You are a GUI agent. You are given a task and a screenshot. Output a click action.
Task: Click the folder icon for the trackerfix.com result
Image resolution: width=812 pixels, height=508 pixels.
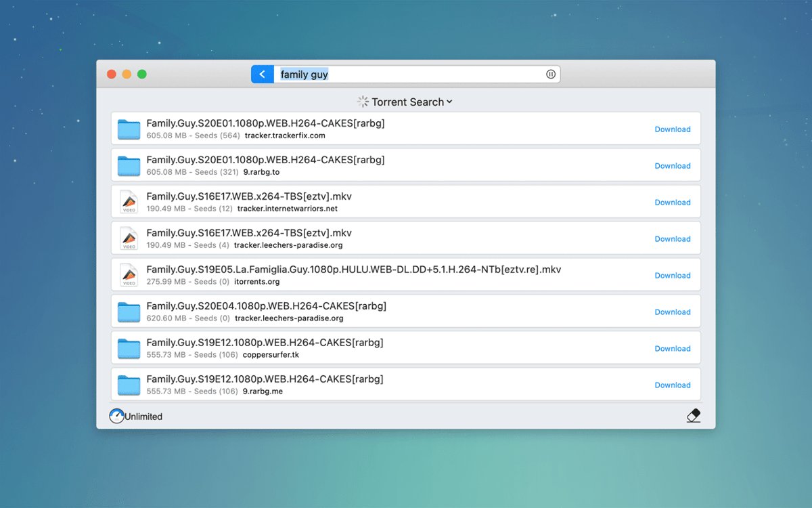(129, 129)
